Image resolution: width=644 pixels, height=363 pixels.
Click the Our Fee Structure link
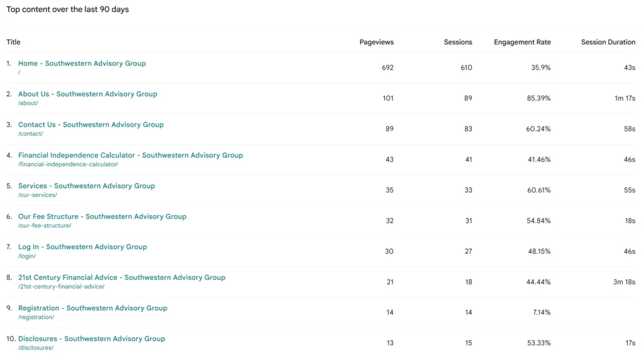pos(102,216)
